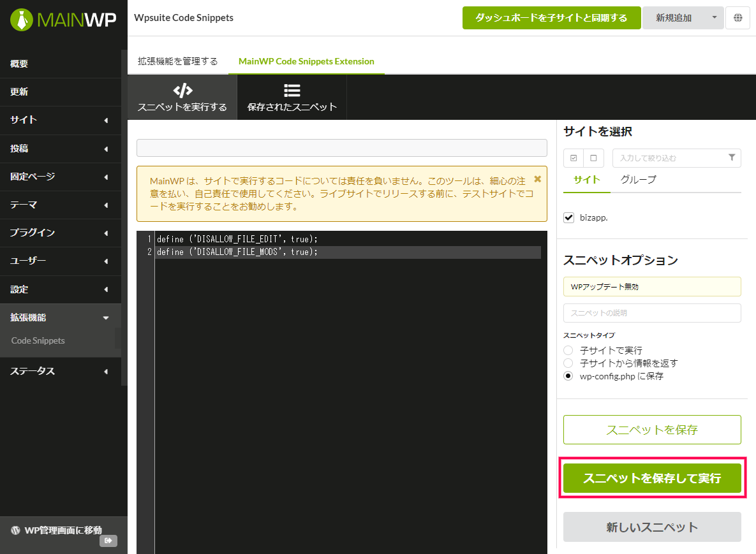This screenshot has height=554, width=756.
Task: Expand the テーマ sidebar menu arrow
Action: [106, 205]
